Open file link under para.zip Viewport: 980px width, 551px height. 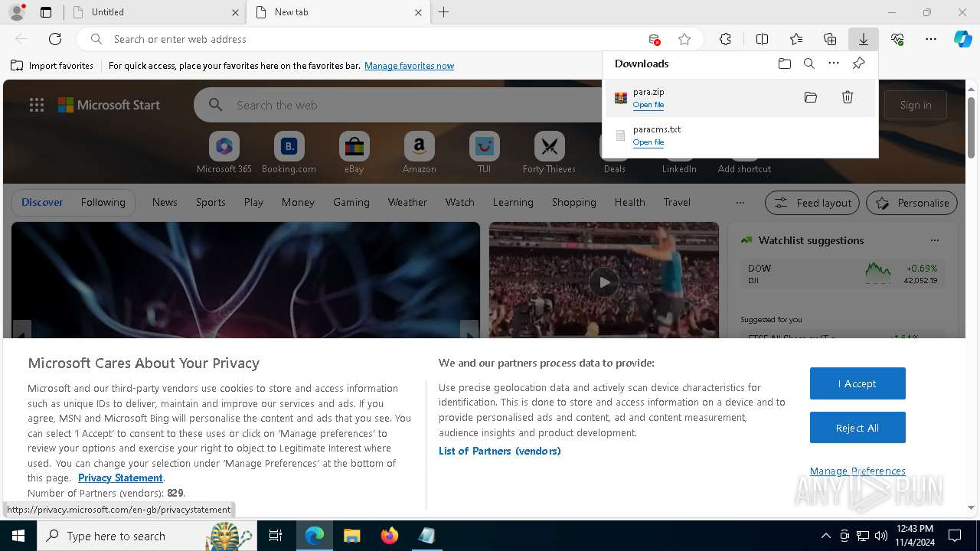648,105
